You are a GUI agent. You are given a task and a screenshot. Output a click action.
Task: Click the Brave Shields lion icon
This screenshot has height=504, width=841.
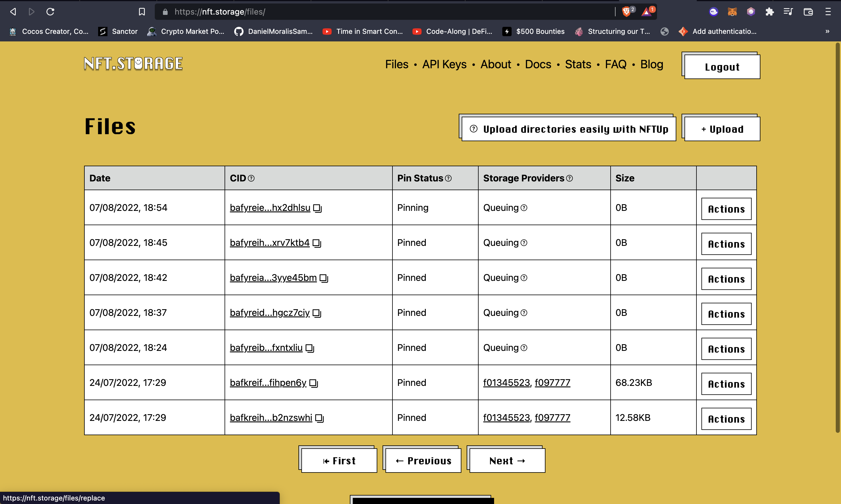[x=626, y=12]
